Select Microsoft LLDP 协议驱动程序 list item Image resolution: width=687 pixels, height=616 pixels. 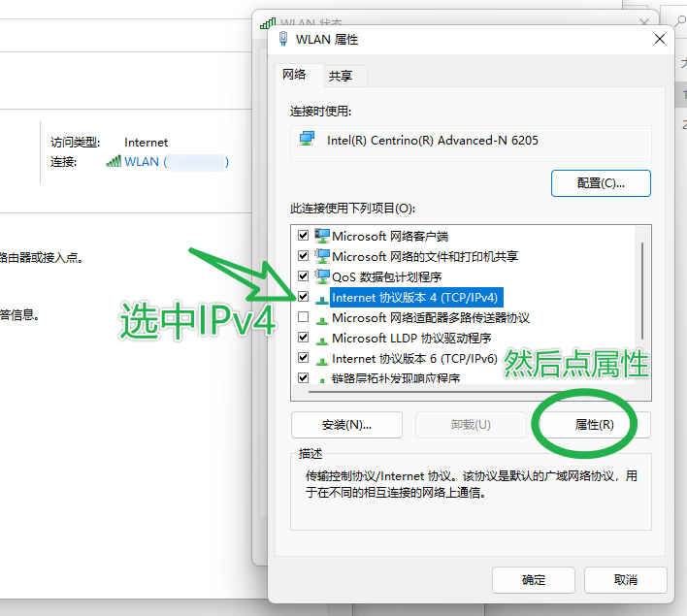(411, 339)
